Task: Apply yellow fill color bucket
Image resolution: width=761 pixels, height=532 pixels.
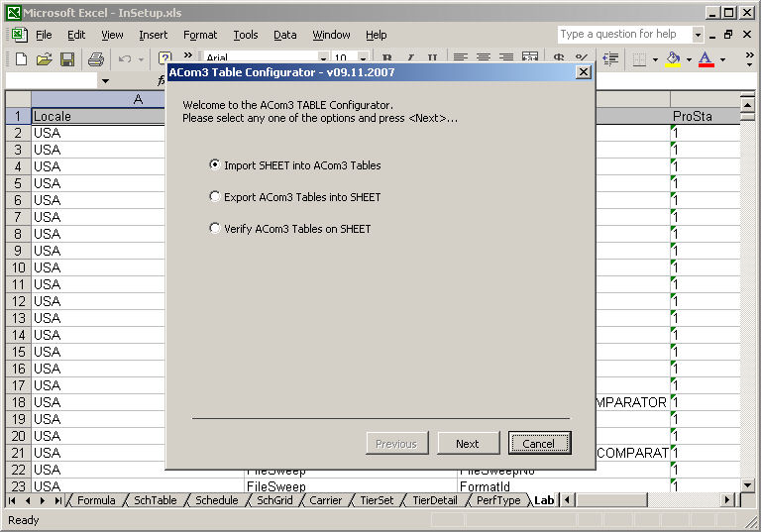Action: 673,59
